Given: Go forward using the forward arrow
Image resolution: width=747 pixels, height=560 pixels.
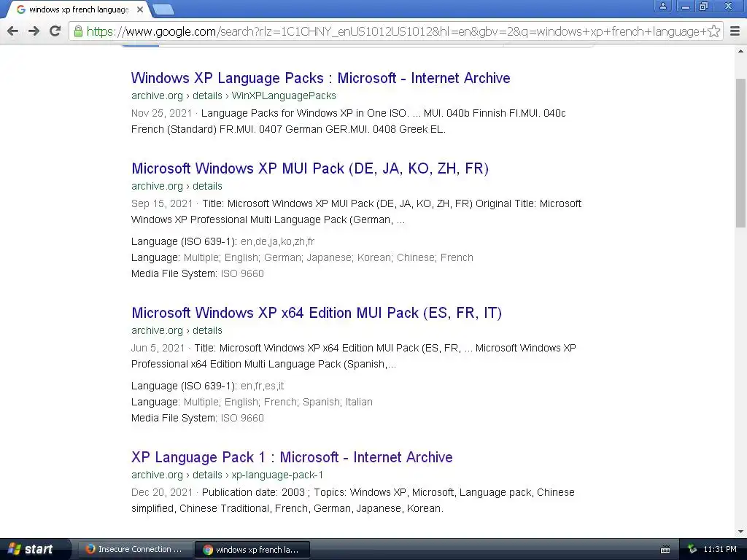Looking at the screenshot, I should [x=34, y=31].
